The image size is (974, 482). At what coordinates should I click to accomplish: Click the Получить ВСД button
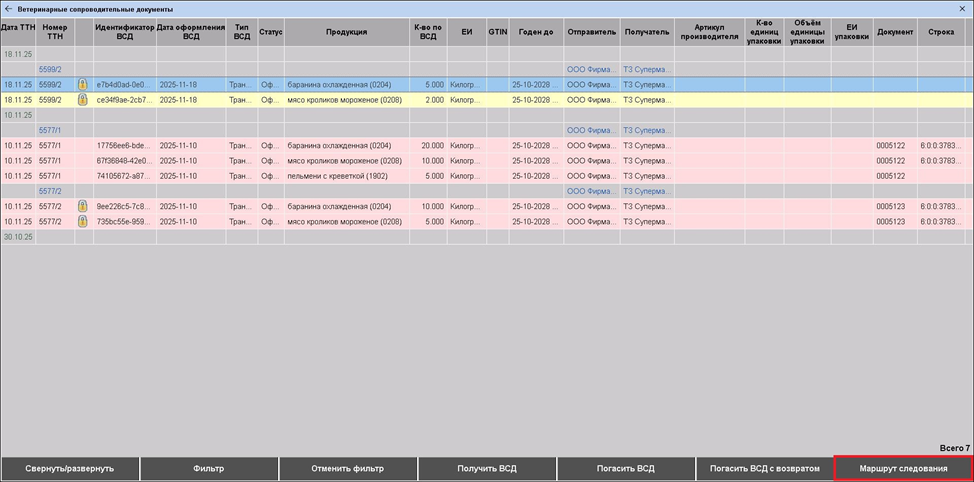pos(487,468)
